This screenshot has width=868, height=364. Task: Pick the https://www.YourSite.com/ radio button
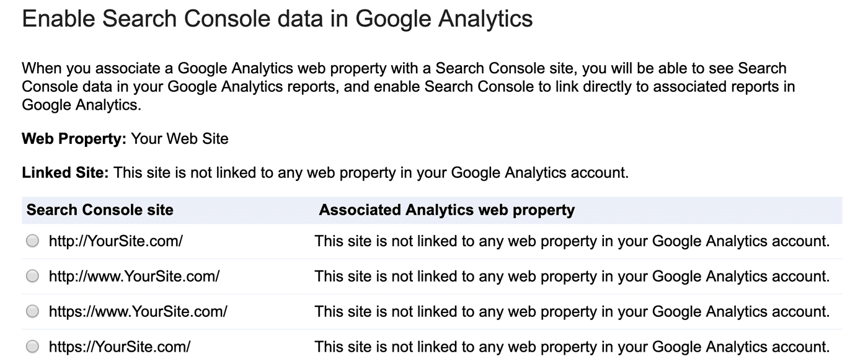click(x=32, y=311)
